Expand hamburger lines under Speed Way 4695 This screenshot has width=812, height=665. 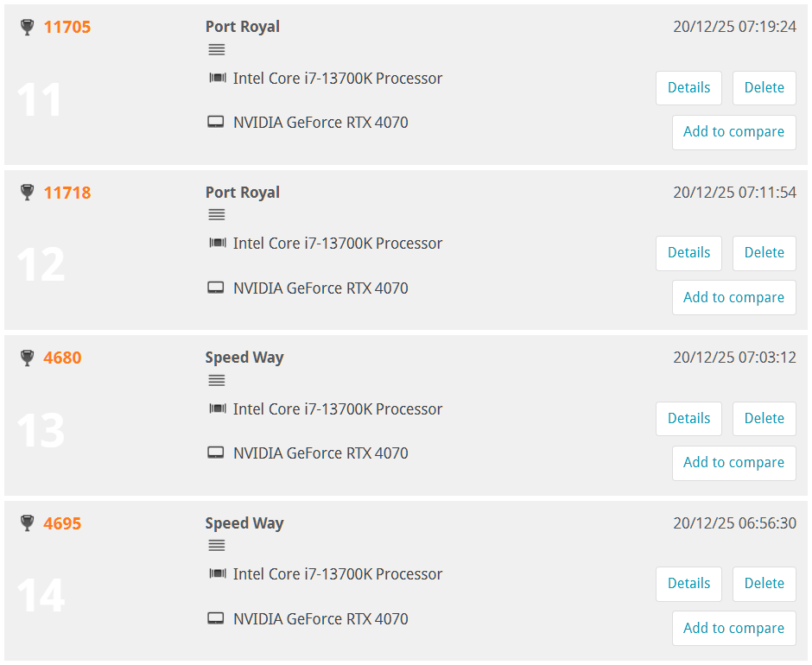[x=217, y=546]
